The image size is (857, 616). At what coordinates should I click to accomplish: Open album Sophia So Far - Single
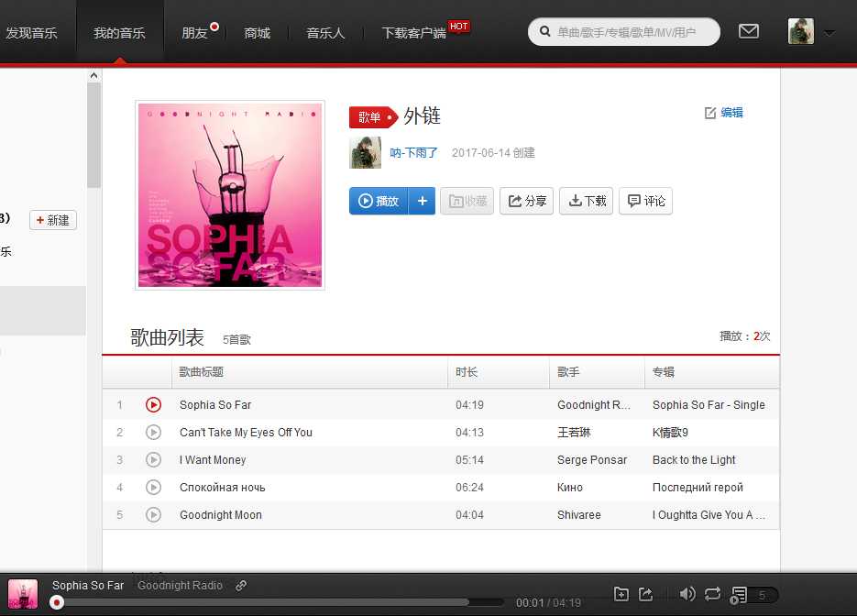coord(709,404)
